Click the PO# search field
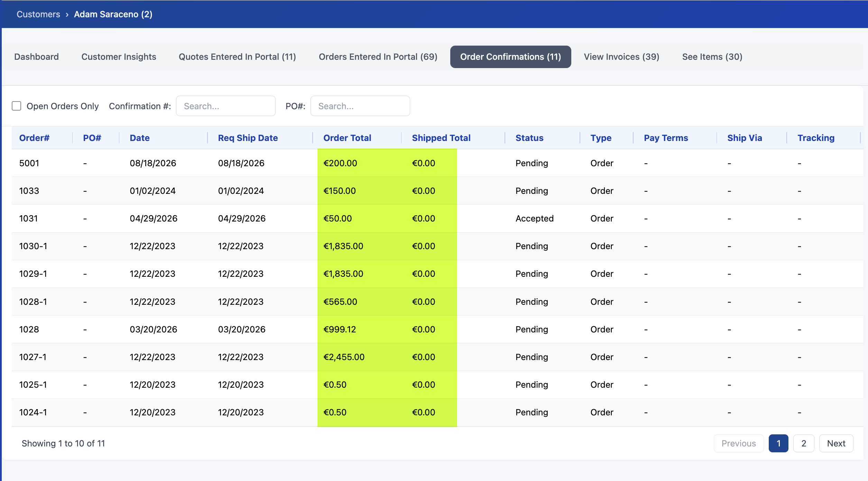Screen dimensions: 868x481 pos(360,106)
